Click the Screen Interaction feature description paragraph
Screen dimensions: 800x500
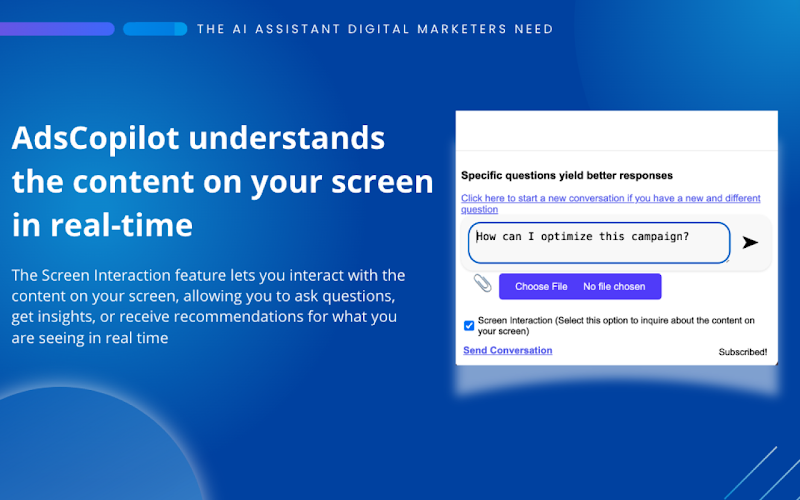coord(209,306)
